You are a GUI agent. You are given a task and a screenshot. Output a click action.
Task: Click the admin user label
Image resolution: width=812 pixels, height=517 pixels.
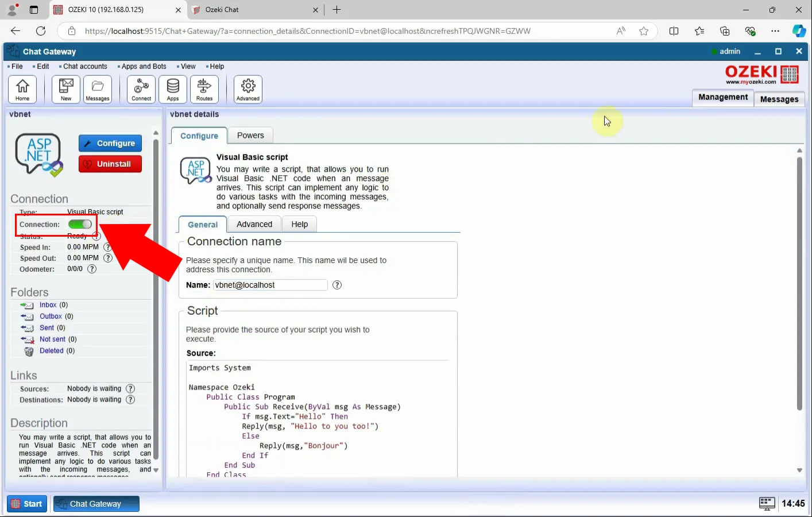pos(730,52)
